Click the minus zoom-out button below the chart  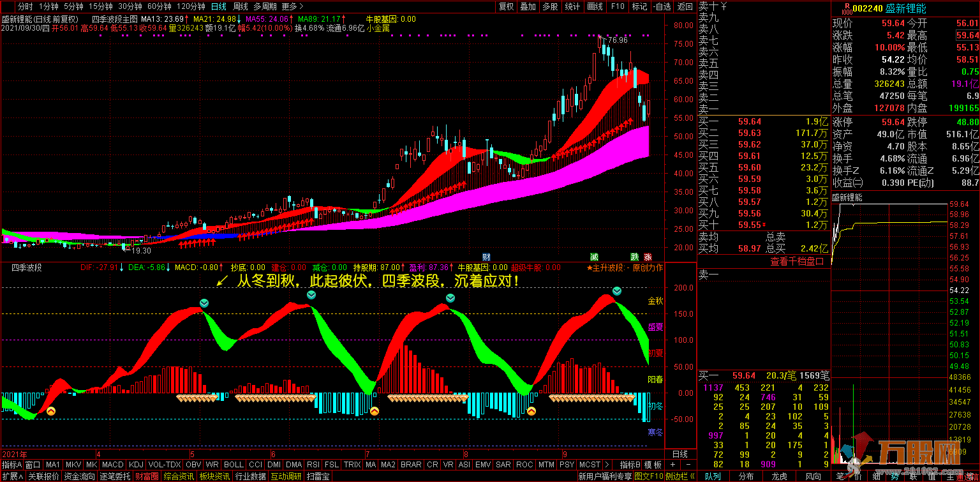pos(688,464)
